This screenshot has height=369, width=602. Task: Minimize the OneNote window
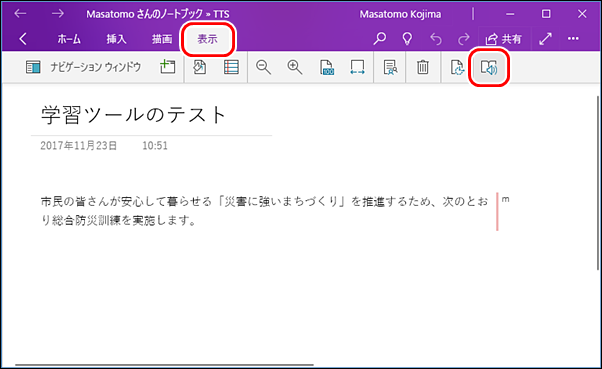(510, 14)
